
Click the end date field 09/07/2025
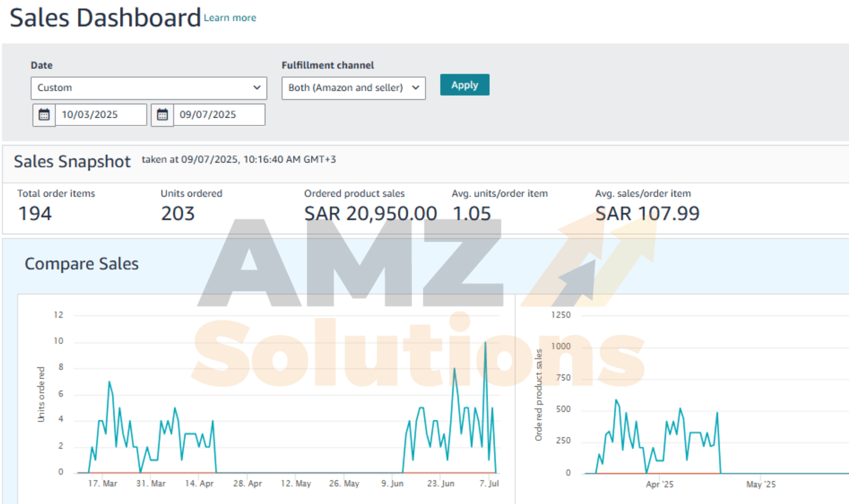click(x=219, y=115)
